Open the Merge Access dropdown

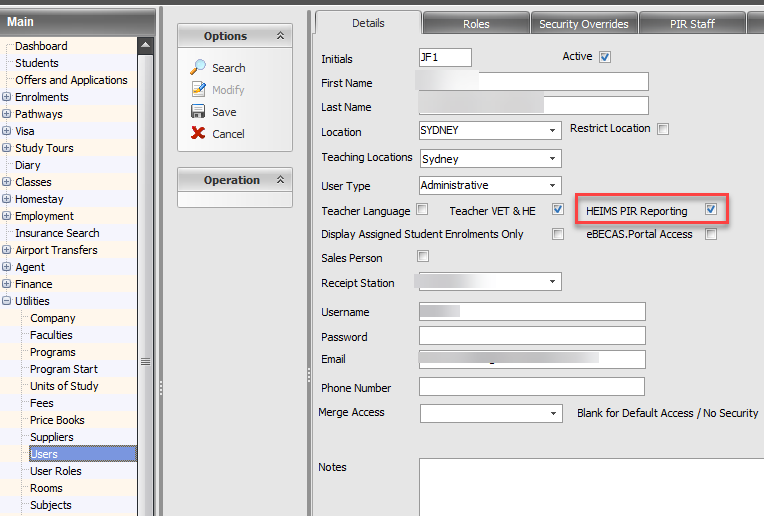point(553,414)
